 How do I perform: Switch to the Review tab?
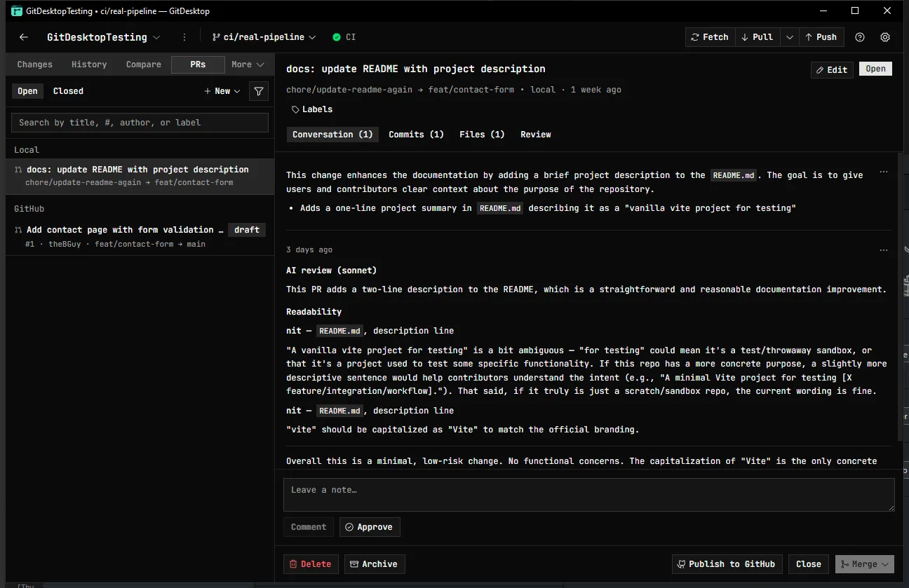click(x=536, y=135)
